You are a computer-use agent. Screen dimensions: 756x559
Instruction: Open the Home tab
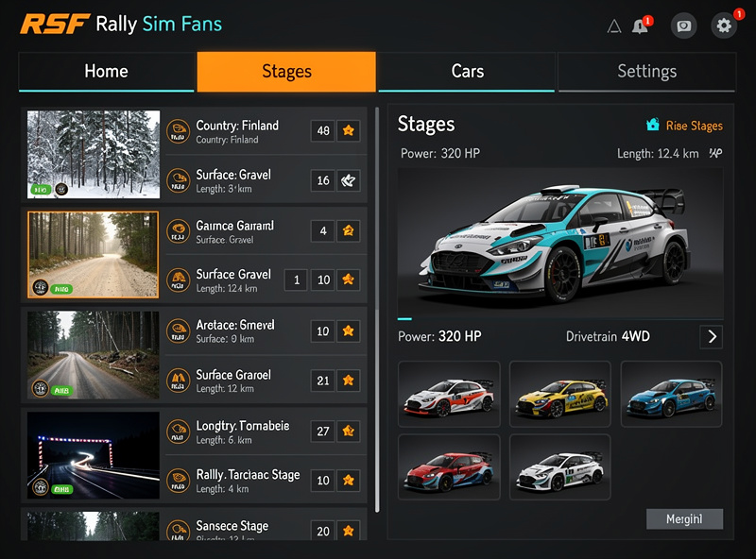click(106, 72)
